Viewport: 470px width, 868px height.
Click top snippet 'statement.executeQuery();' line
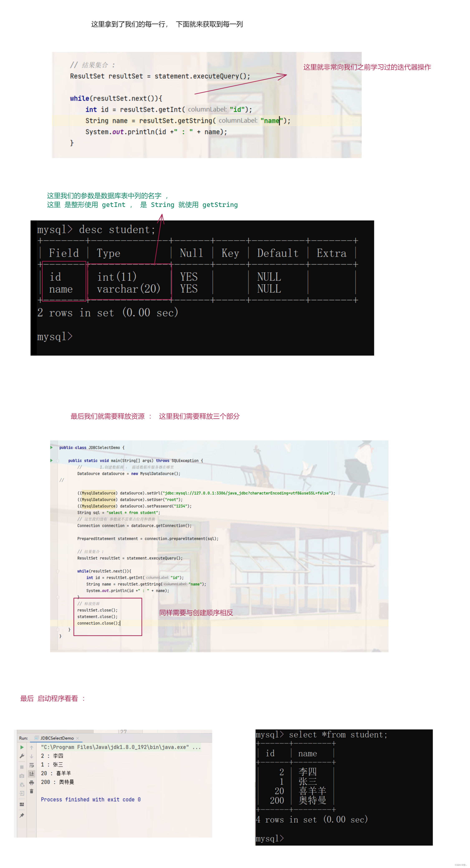[160, 76]
